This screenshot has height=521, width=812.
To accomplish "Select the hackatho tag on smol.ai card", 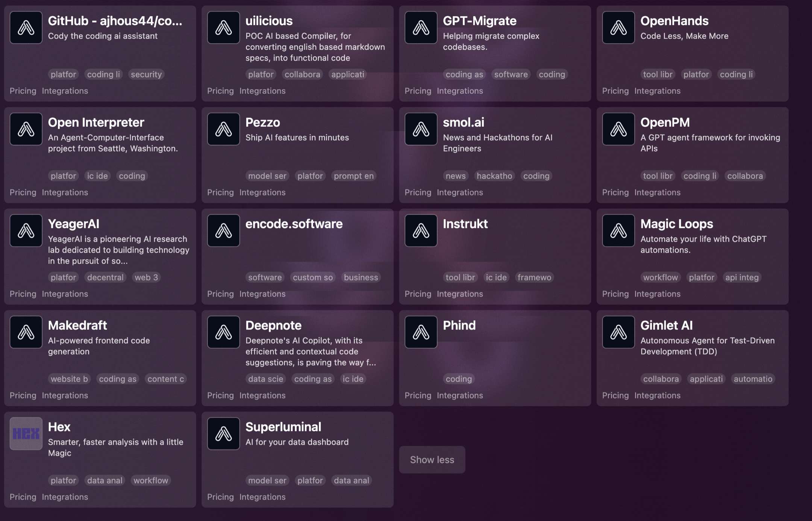I will [494, 176].
